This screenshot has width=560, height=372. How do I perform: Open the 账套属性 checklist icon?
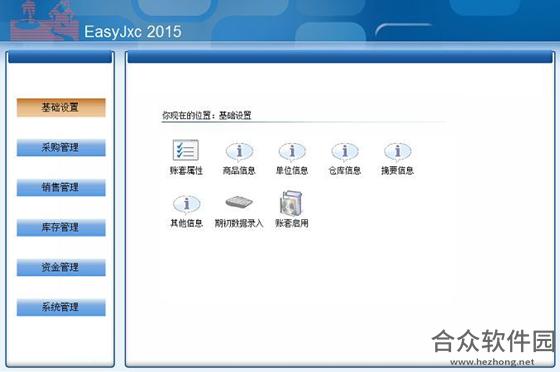[186, 150]
